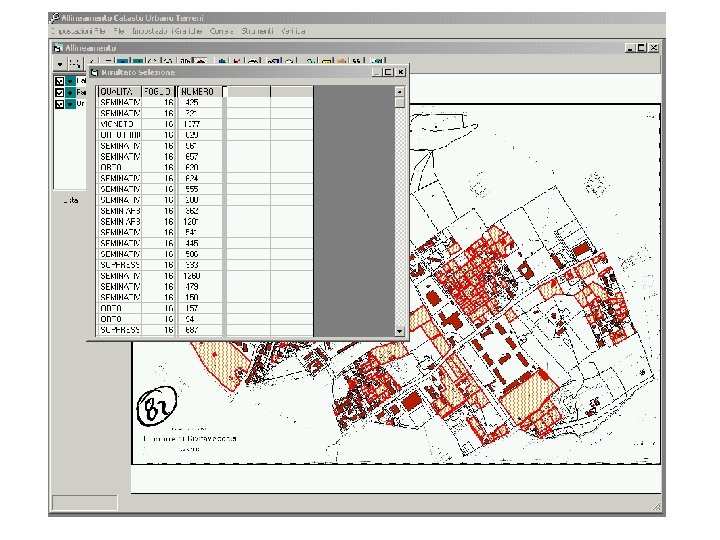720x540 pixels.
Task: Click the results table scroll-down arrow
Action: (399, 330)
